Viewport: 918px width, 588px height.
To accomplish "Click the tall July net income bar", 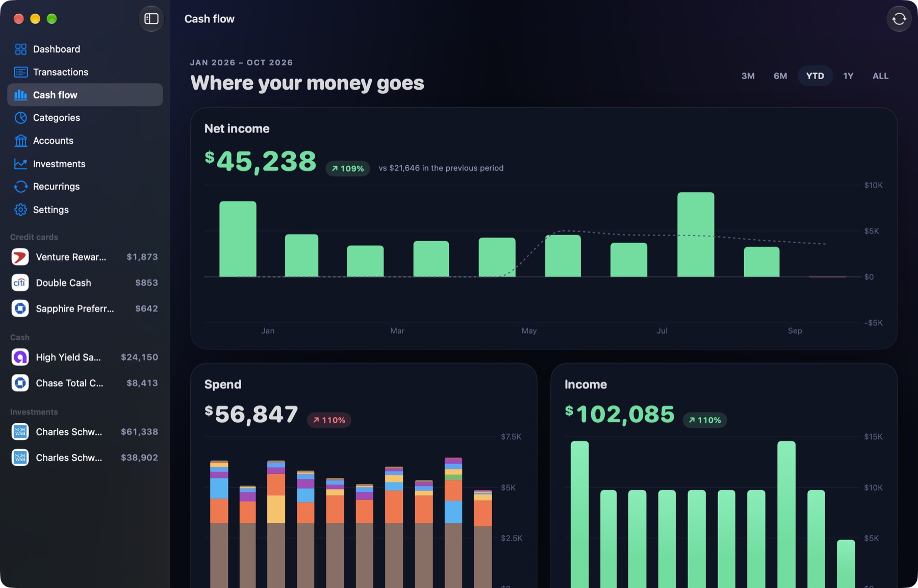I will coord(696,235).
